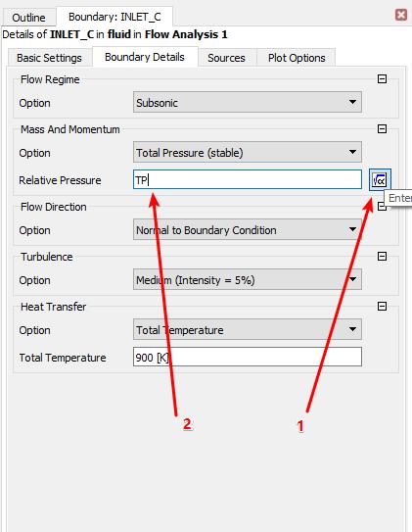Viewport: 412px width, 532px height.
Task: Switch to the Plot Options tab
Action: click(x=297, y=58)
